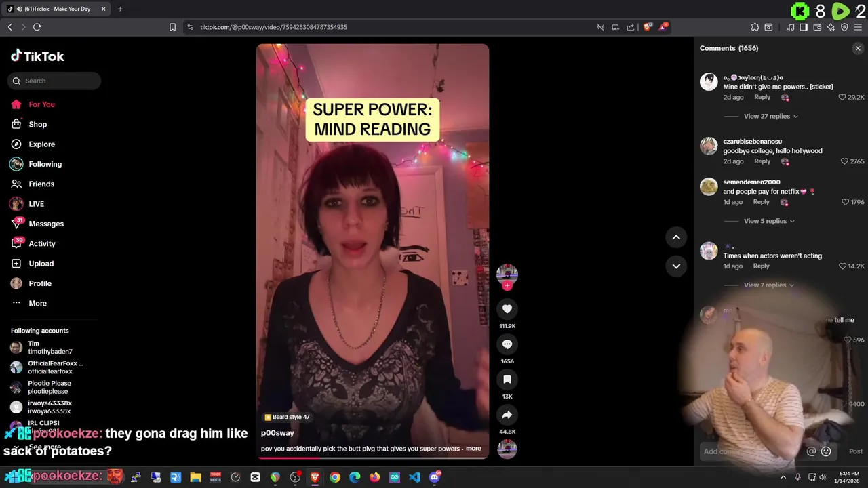Follow p00sway with the red plus badge

pos(507,286)
